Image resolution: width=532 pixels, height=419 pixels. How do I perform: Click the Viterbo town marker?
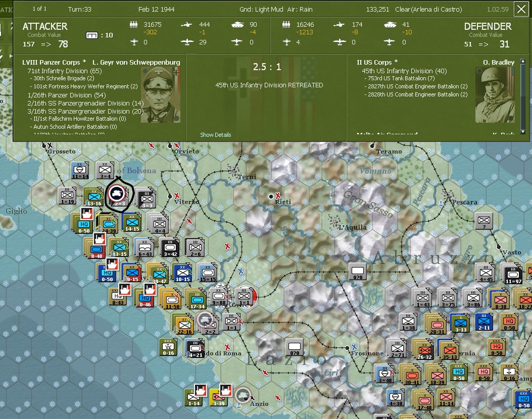(170, 196)
